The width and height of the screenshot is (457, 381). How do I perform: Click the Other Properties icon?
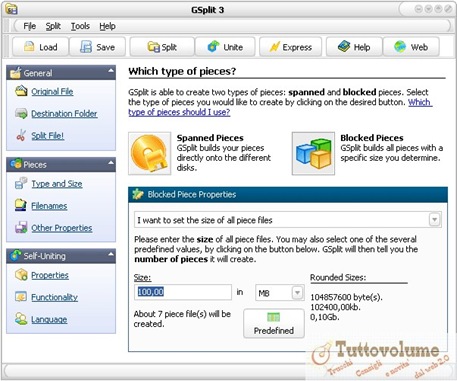pyautogui.click(x=21, y=227)
